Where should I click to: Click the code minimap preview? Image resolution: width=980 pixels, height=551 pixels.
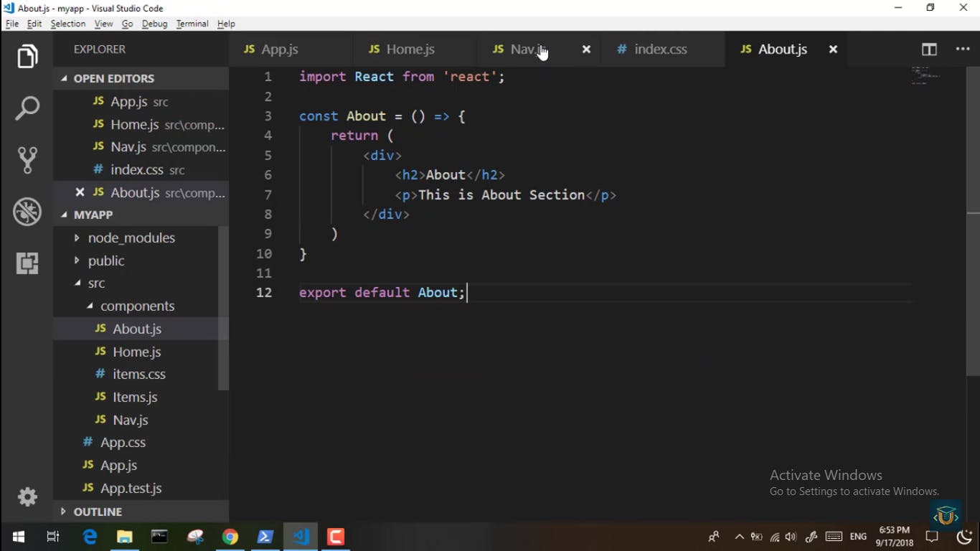[925, 75]
